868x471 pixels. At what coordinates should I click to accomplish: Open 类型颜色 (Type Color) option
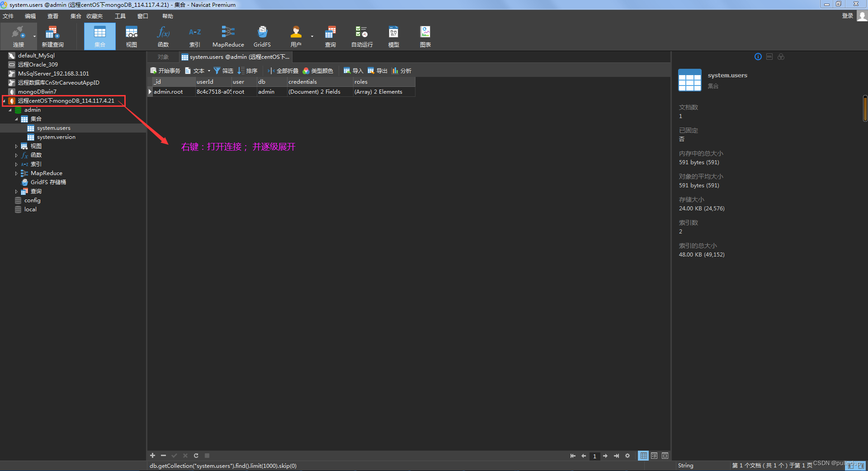point(318,71)
